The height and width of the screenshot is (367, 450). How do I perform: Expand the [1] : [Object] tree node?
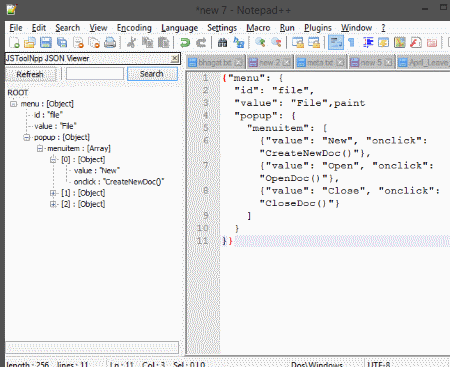[x=53, y=193]
